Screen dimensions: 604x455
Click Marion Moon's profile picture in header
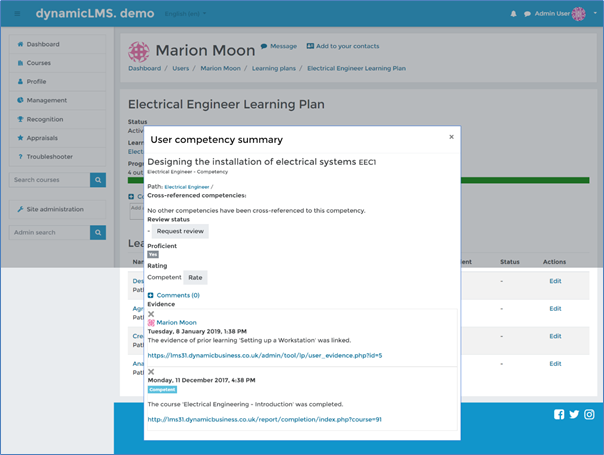click(x=139, y=52)
